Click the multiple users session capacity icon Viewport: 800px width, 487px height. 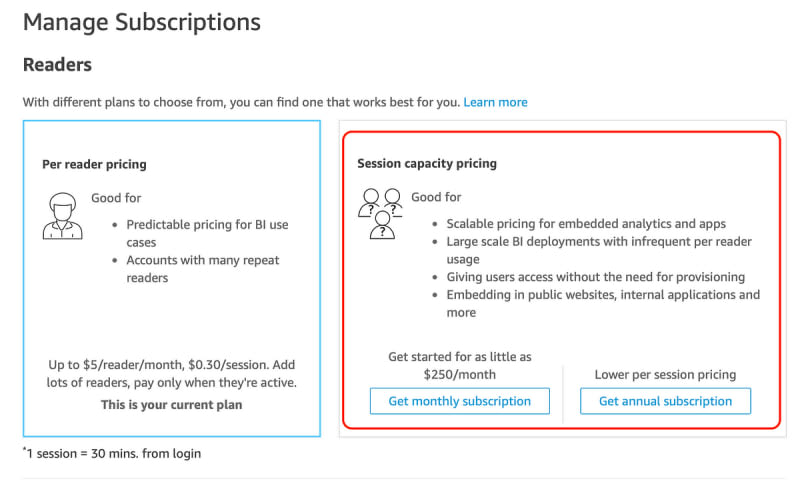pos(379,214)
